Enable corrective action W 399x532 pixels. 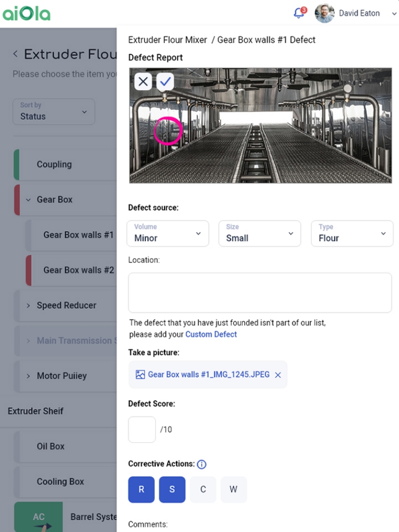click(233, 489)
